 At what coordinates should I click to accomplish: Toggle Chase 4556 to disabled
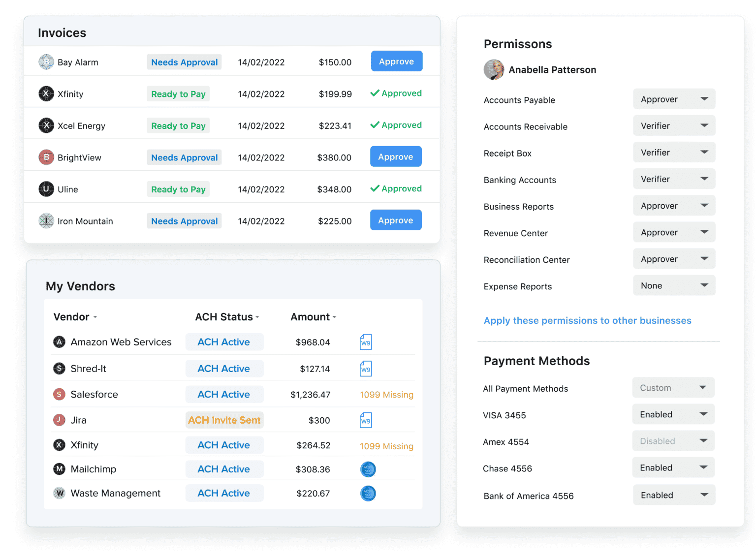point(673,467)
